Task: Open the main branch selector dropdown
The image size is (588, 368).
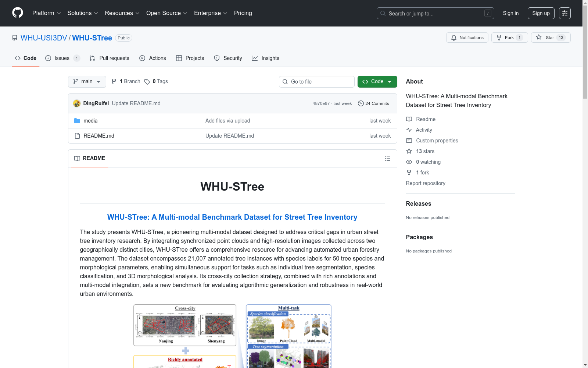Action: click(87, 82)
